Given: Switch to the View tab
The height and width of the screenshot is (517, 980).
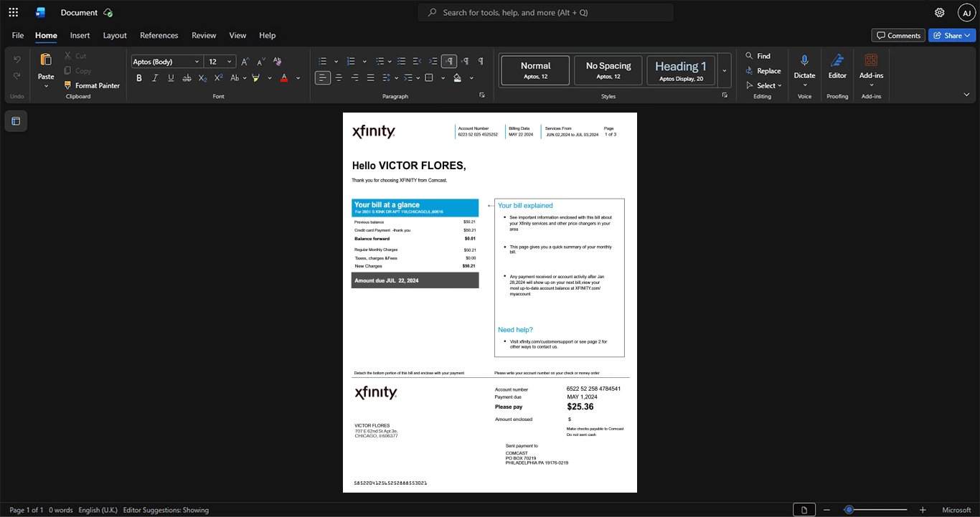Looking at the screenshot, I should (x=237, y=35).
